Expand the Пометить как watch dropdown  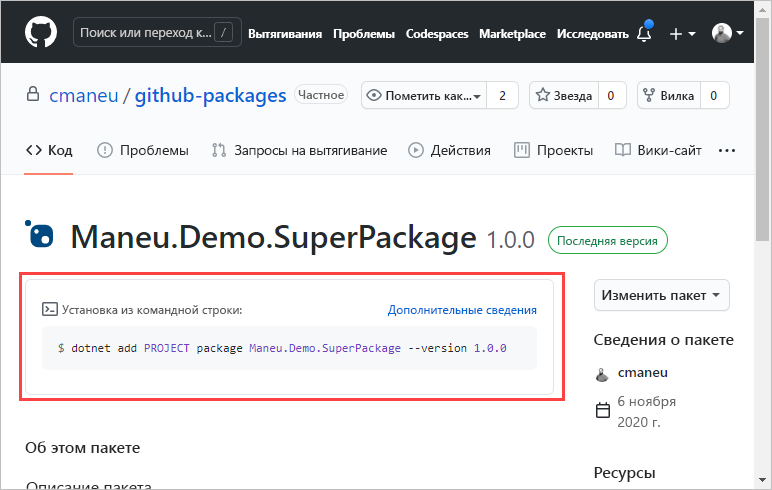click(424, 95)
